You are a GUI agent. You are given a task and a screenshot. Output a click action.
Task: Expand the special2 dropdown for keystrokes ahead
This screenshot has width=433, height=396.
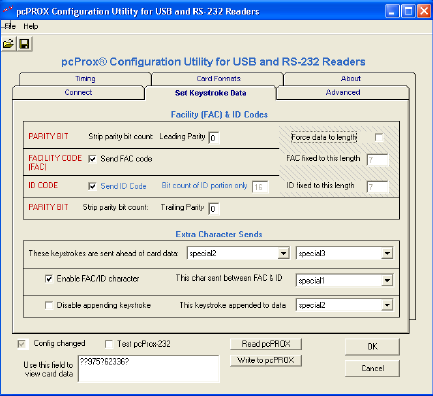(x=283, y=254)
